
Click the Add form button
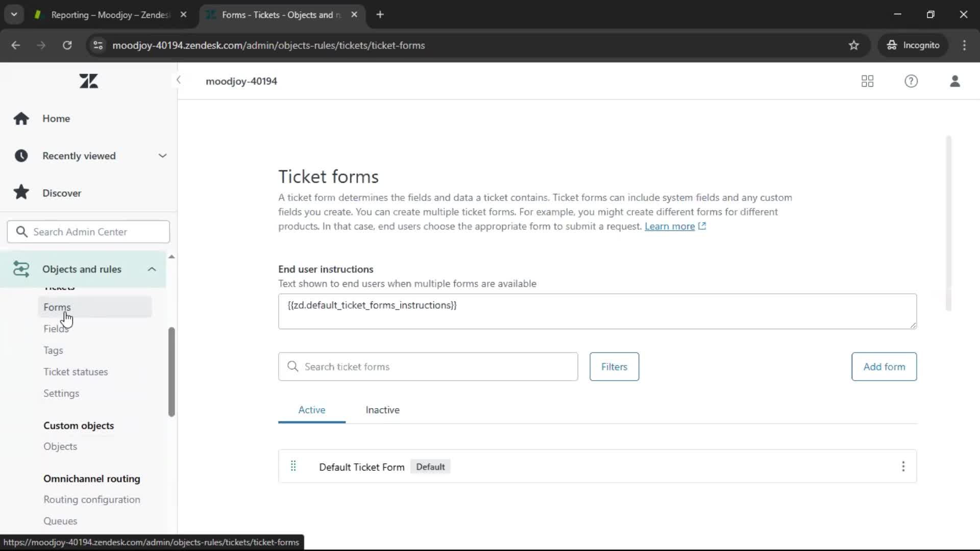pos(884,366)
